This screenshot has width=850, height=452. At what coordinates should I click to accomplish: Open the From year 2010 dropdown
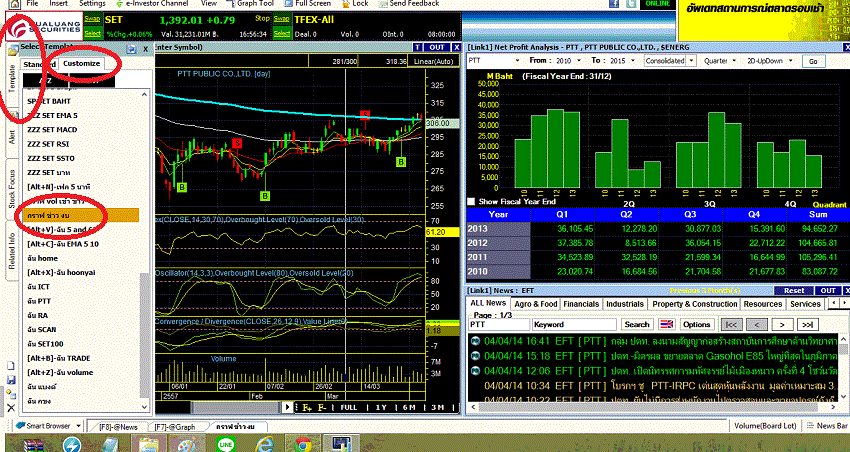(577, 61)
